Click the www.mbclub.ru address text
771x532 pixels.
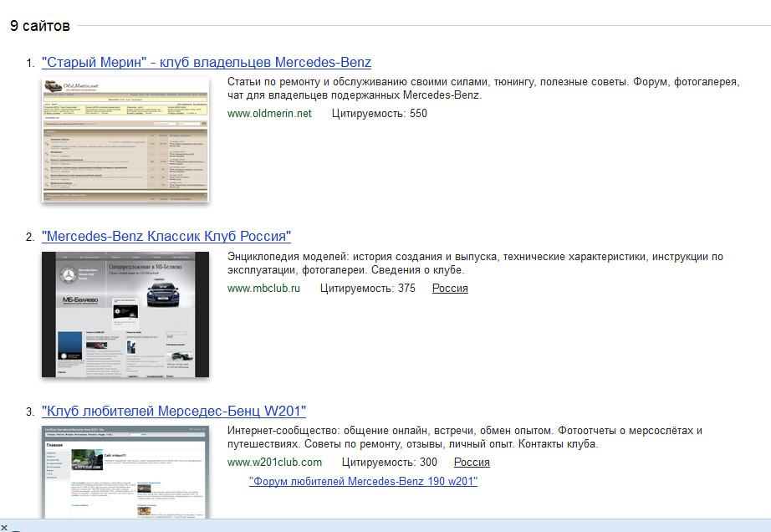[x=263, y=289]
